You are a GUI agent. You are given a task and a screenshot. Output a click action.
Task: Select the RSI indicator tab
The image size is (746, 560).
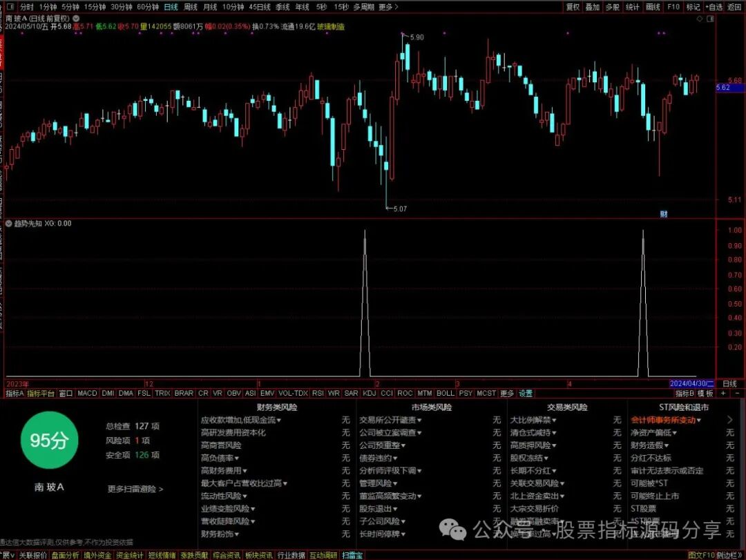318,394
